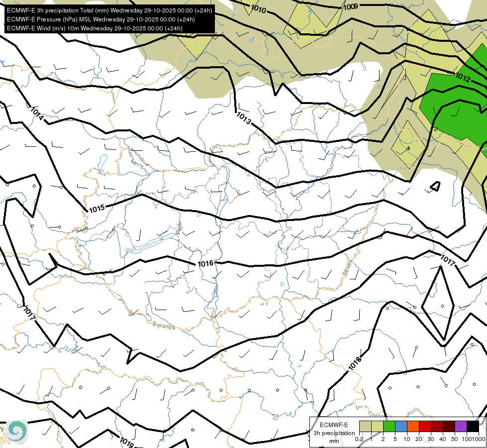Click the Baranya county name

coord(164,326)
